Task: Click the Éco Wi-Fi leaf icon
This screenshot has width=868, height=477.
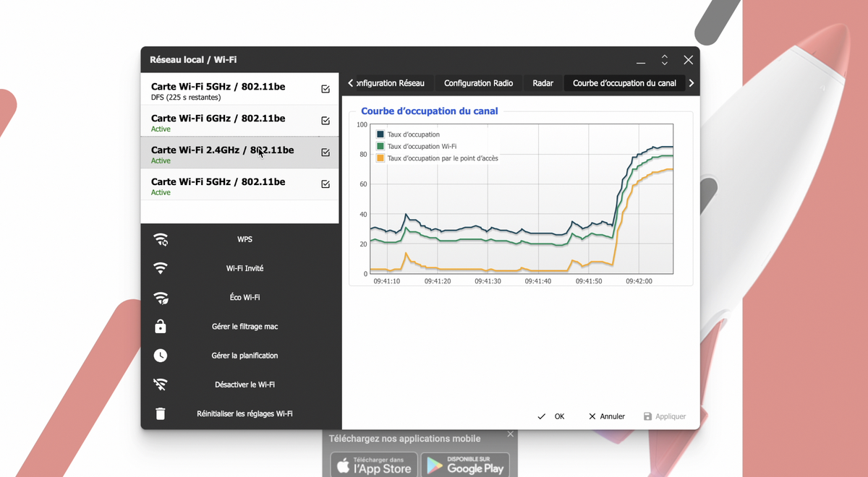Action: click(x=161, y=298)
